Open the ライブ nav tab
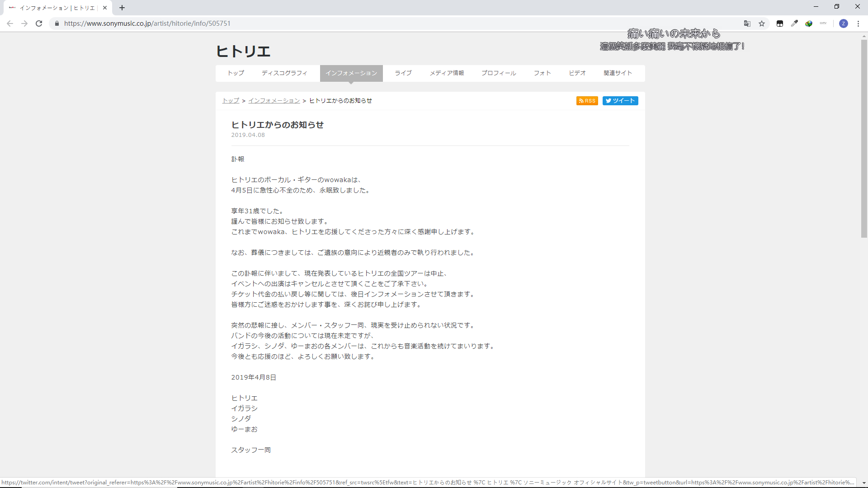 [403, 73]
